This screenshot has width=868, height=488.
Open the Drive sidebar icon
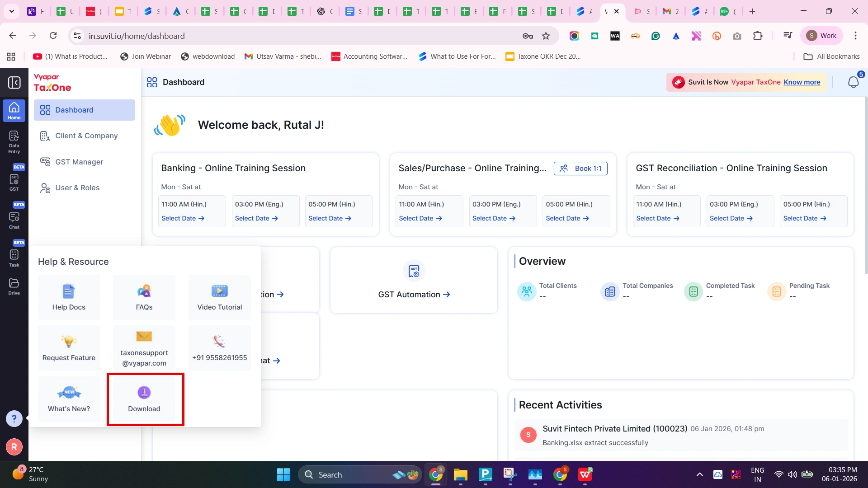coord(14,286)
